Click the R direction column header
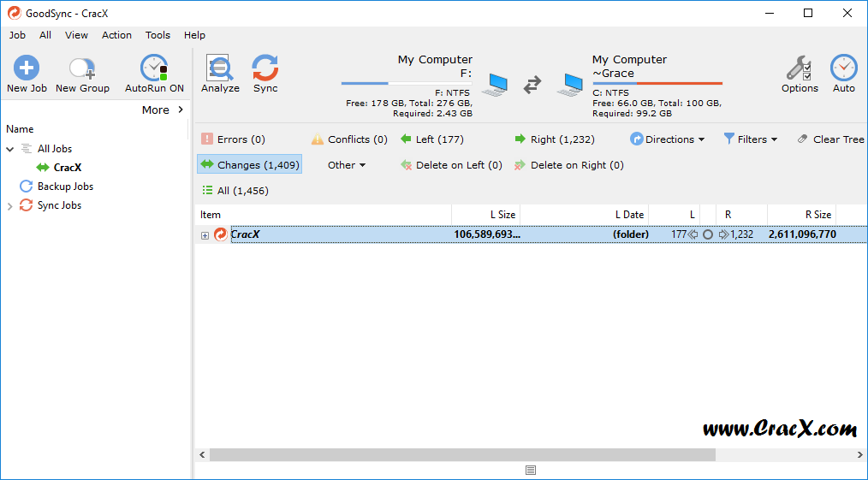This screenshot has width=868, height=480. (741, 215)
